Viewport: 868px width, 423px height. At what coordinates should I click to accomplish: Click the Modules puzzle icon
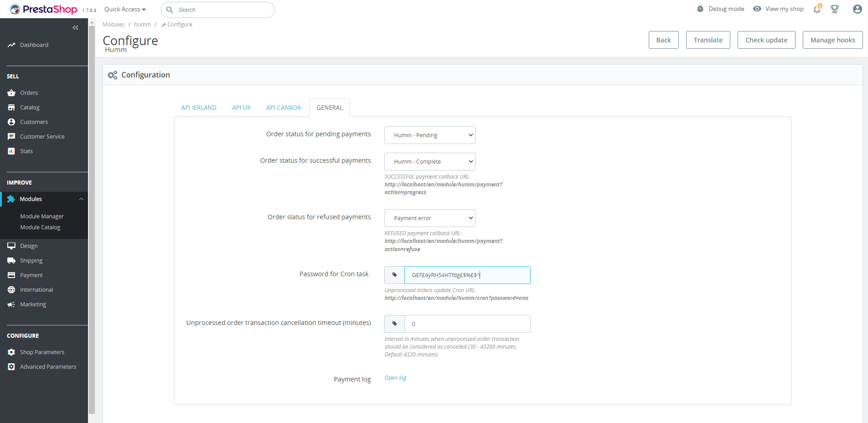[x=11, y=199]
